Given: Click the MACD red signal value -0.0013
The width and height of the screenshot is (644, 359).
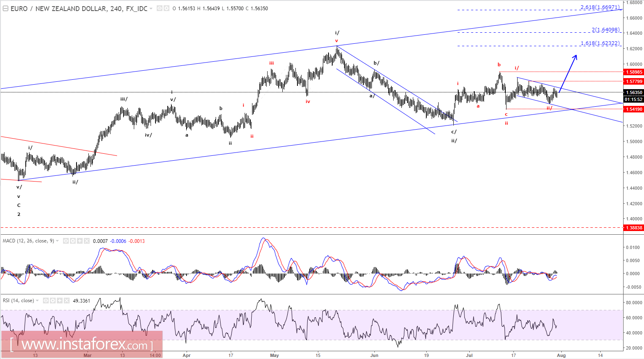Looking at the screenshot, I should (137, 241).
